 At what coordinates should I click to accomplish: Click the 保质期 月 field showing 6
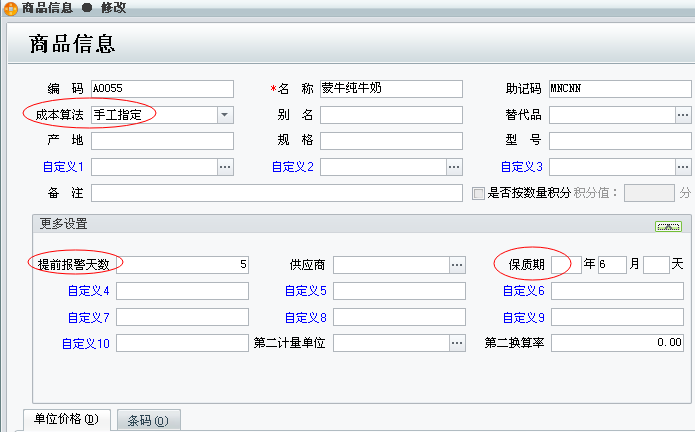612,265
